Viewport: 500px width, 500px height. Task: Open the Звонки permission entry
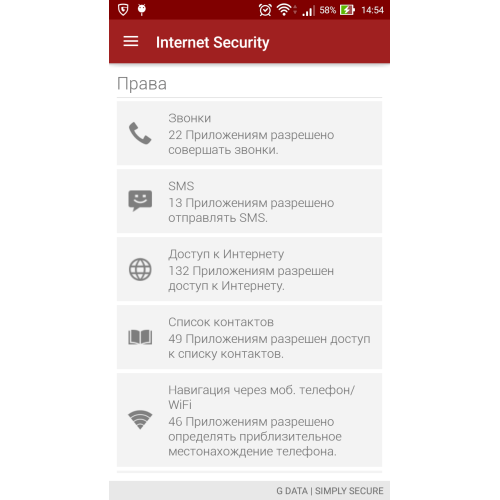coord(249,133)
